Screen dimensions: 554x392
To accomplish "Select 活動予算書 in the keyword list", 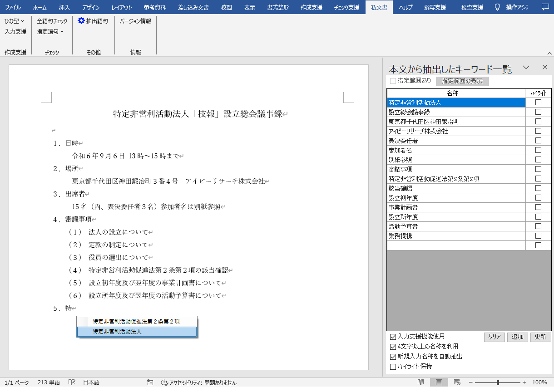I will tap(456, 226).
